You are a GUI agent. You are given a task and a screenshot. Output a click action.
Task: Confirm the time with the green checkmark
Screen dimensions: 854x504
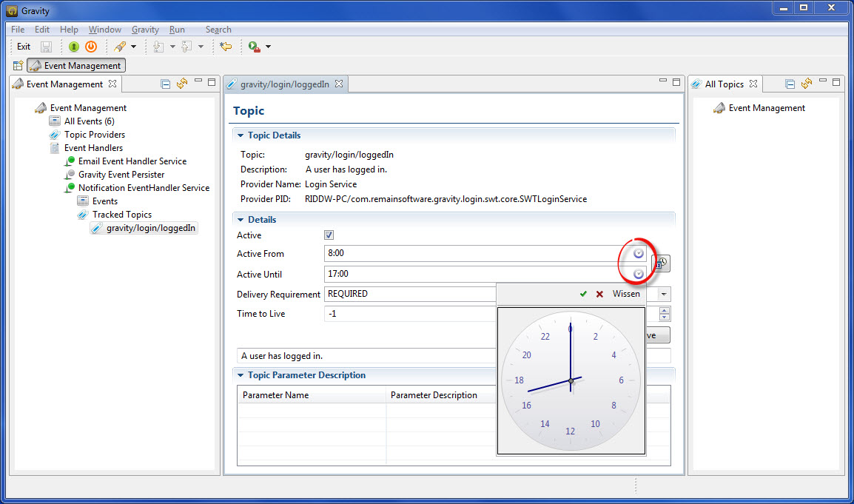(583, 294)
